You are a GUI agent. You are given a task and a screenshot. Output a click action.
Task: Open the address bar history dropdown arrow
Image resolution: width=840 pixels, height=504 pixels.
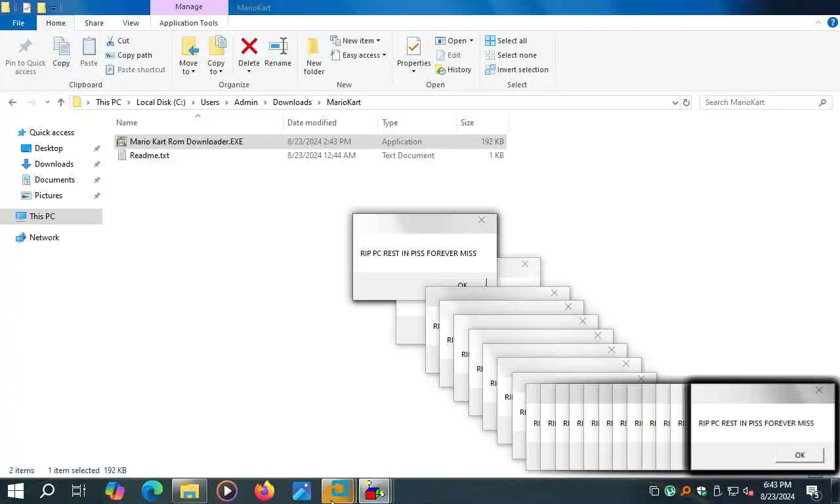pos(675,102)
